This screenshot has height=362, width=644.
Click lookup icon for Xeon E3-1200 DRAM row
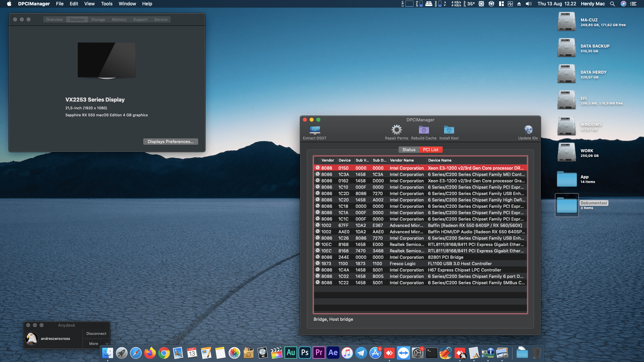pyautogui.click(x=317, y=168)
